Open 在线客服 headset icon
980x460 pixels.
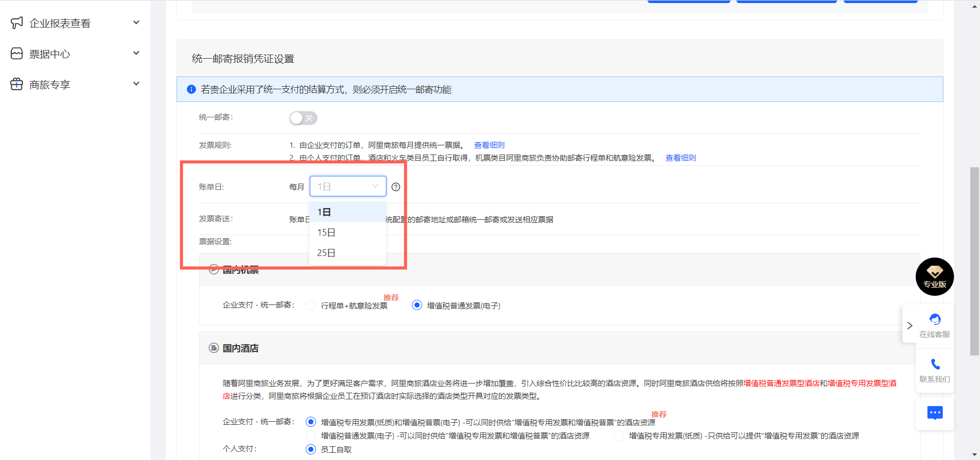tap(935, 319)
